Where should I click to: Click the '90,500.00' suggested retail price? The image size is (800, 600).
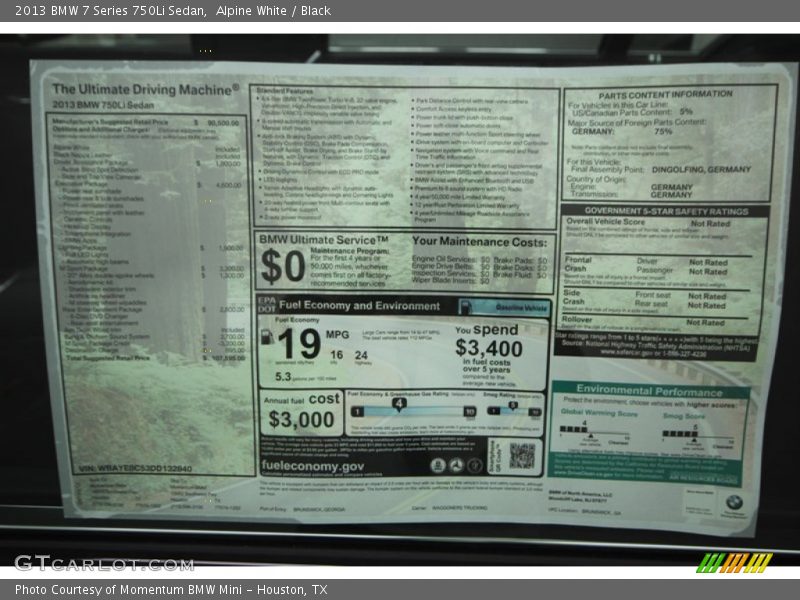pos(223,123)
